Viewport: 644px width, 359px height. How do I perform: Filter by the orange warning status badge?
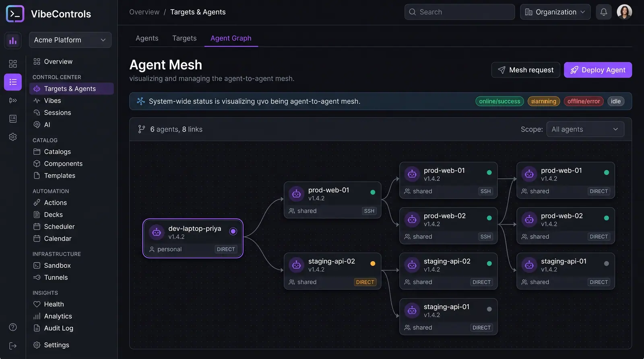click(x=544, y=101)
